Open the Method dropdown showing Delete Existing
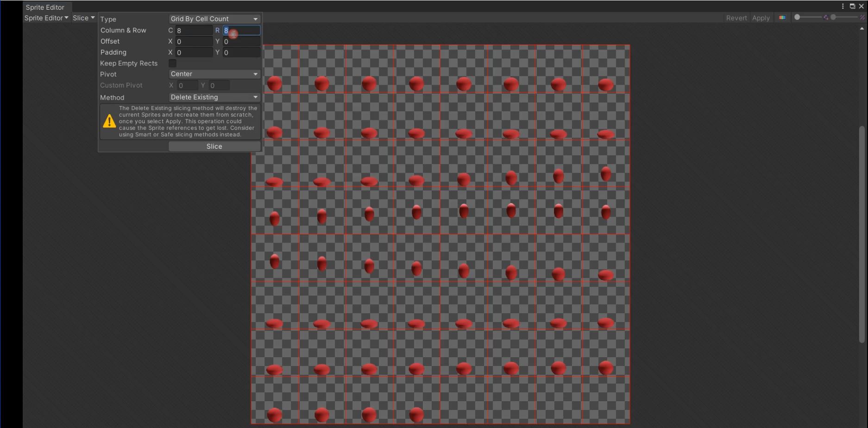868x428 pixels. (x=214, y=97)
